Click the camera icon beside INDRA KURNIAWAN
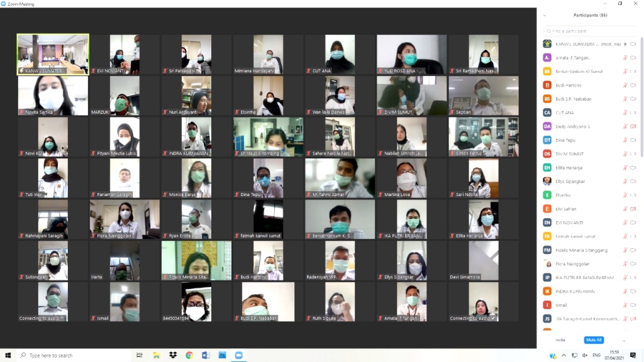The image size is (644, 362). pos(633,291)
